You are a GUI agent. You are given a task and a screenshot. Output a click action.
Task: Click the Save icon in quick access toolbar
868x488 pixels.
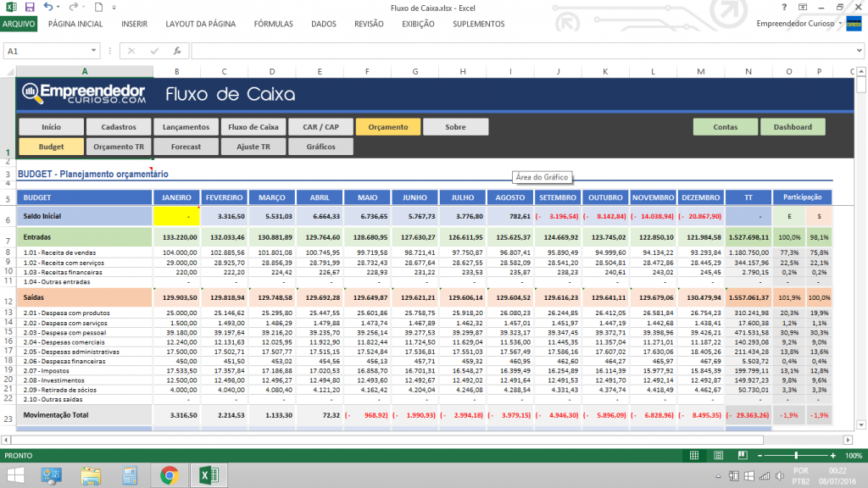pos(30,8)
